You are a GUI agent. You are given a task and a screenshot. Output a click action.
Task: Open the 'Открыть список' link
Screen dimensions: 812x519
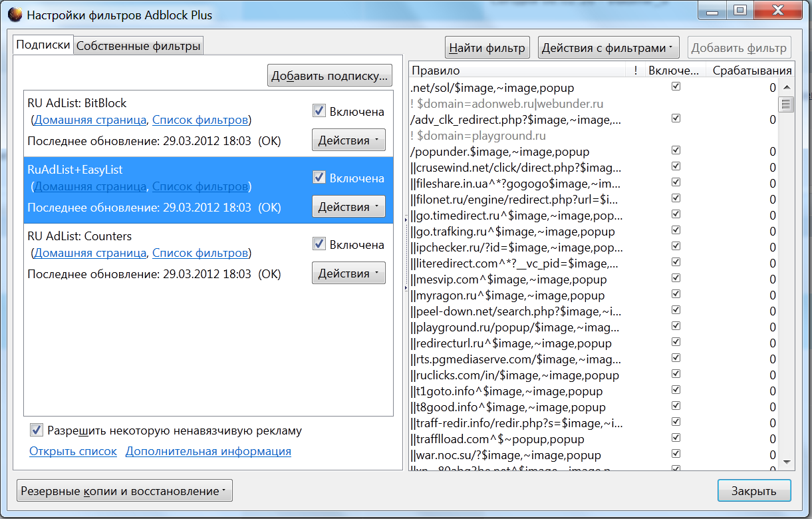73,451
